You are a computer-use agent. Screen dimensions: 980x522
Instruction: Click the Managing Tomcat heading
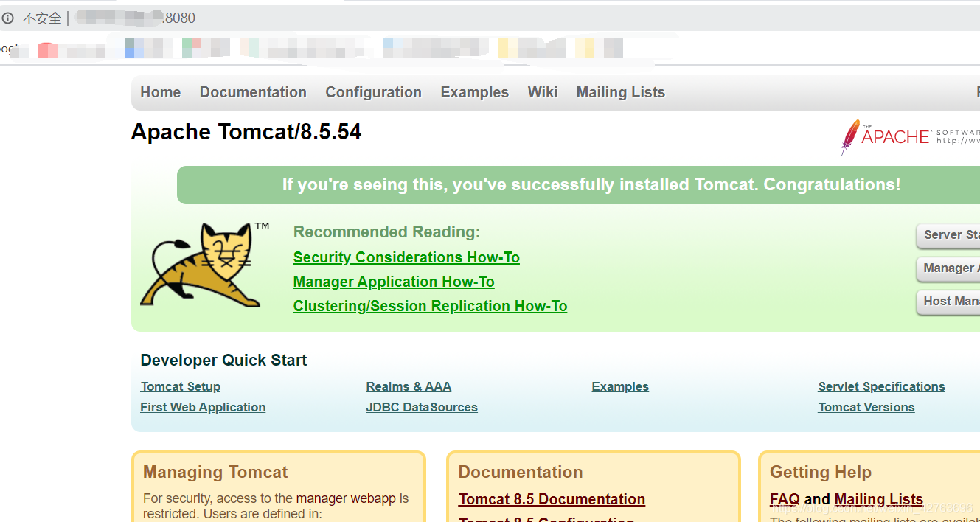(215, 472)
